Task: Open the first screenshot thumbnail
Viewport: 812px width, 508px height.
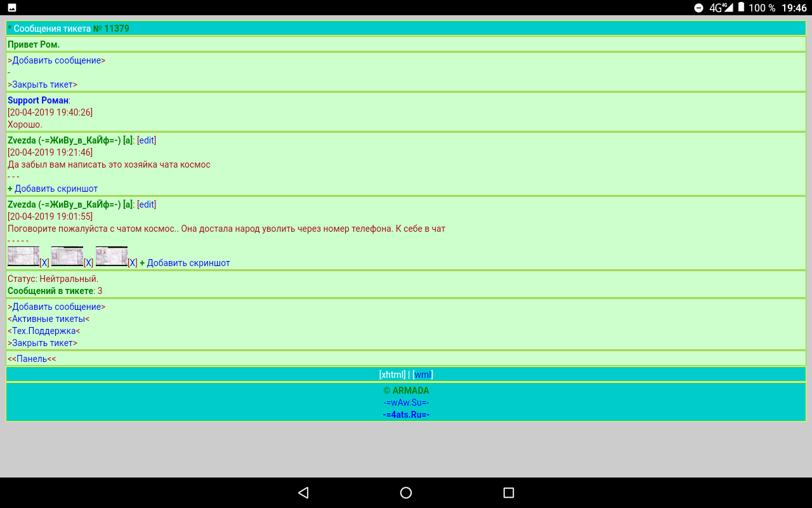Action: click(x=23, y=257)
